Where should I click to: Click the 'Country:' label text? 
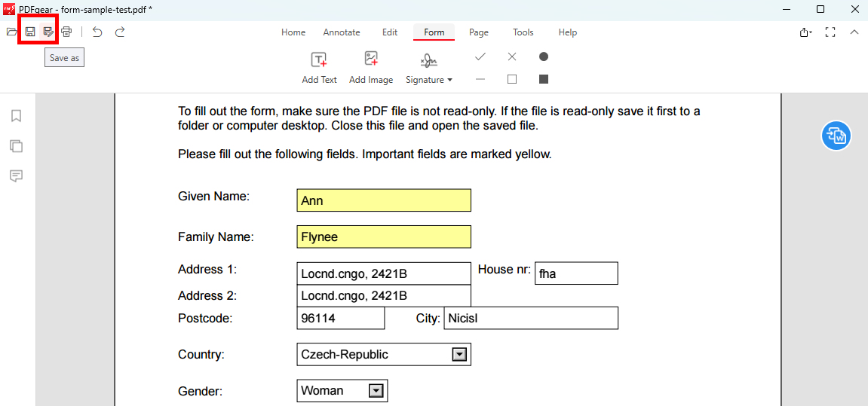point(201,355)
